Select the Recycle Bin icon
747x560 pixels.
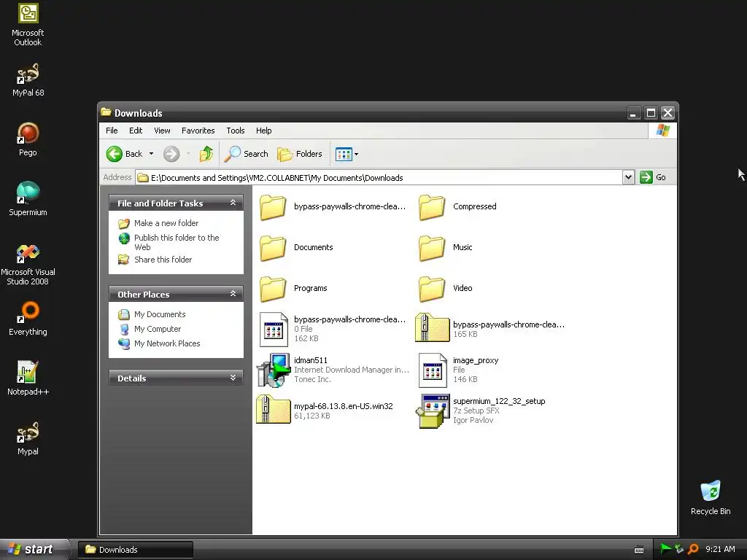pyautogui.click(x=711, y=498)
